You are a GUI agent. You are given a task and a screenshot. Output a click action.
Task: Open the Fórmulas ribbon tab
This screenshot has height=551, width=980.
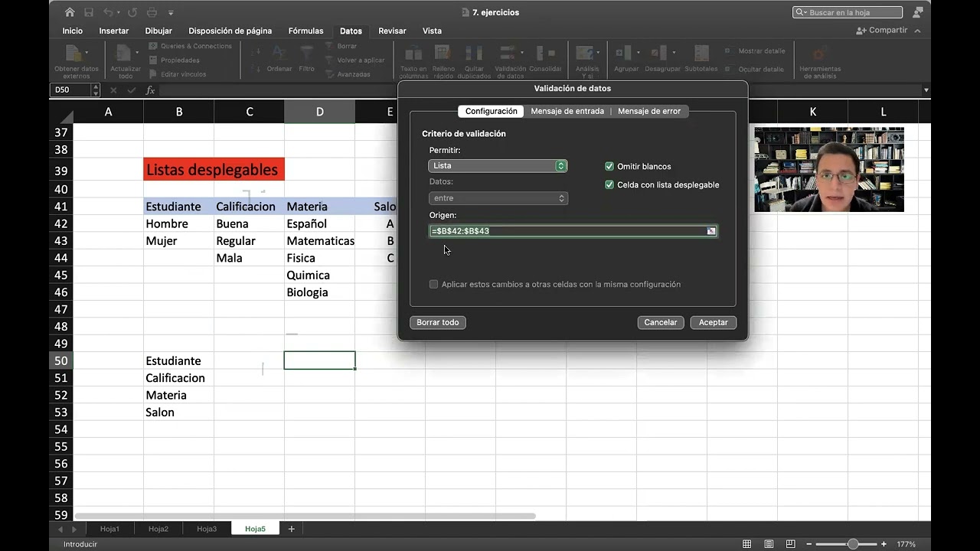coord(305,31)
